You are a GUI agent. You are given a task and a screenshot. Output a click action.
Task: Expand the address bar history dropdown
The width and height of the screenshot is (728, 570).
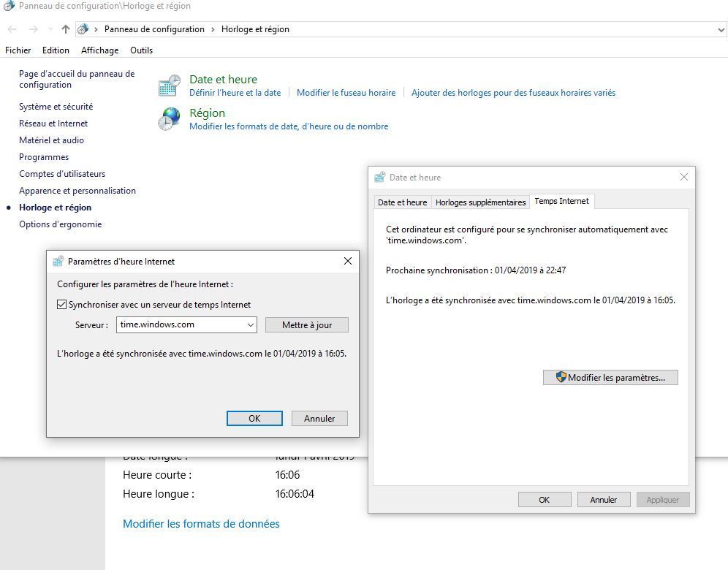point(721,30)
